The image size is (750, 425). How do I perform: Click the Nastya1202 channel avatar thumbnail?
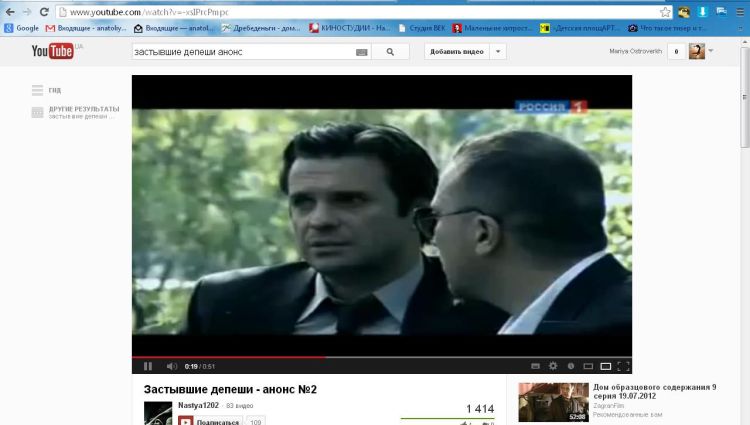tap(158, 413)
